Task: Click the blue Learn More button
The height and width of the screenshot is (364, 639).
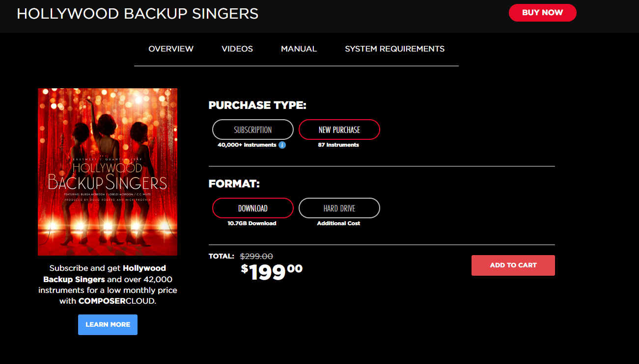Action: click(108, 325)
